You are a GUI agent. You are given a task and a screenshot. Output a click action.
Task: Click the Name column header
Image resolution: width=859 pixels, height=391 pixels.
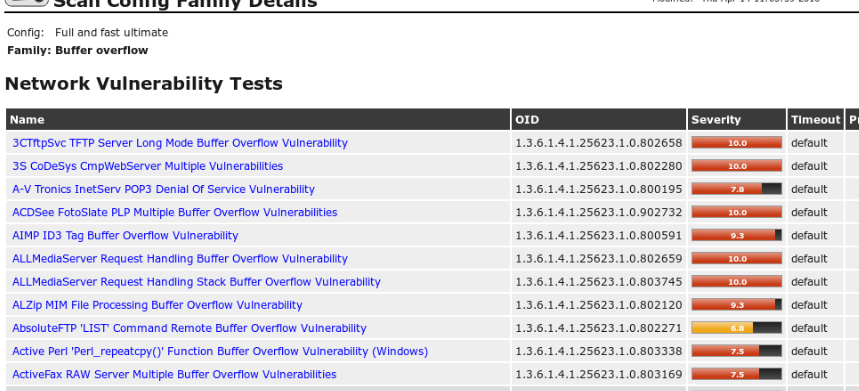[x=258, y=119]
